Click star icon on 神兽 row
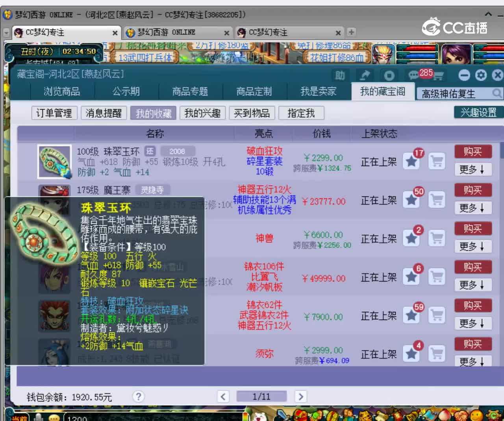 coord(411,238)
